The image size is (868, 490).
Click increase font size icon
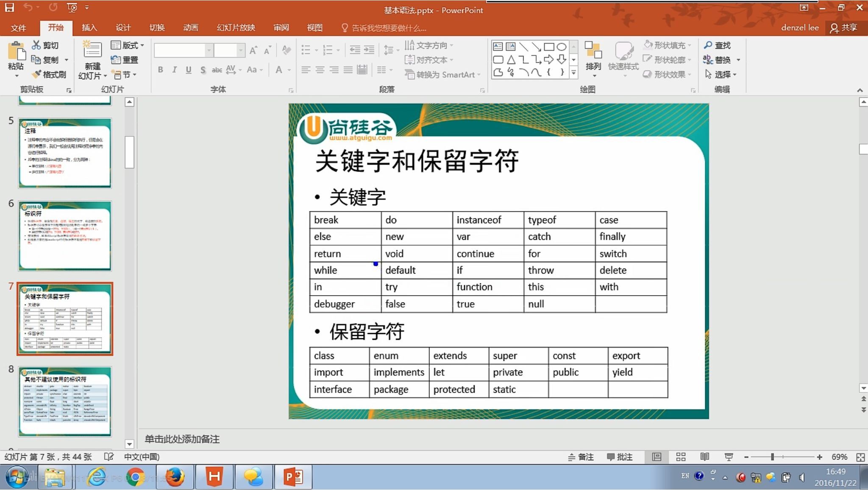coord(253,50)
